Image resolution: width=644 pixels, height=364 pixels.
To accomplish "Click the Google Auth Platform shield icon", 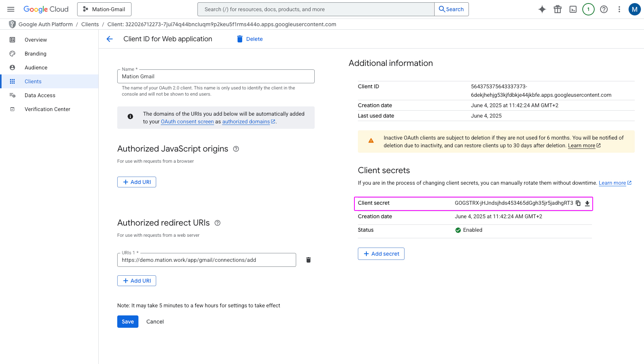I will (12, 24).
